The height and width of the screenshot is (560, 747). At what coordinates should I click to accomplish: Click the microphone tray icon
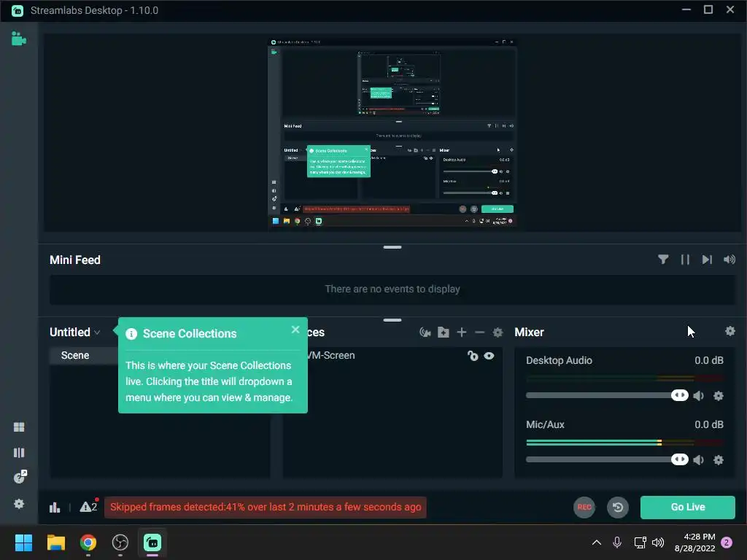tap(617, 542)
